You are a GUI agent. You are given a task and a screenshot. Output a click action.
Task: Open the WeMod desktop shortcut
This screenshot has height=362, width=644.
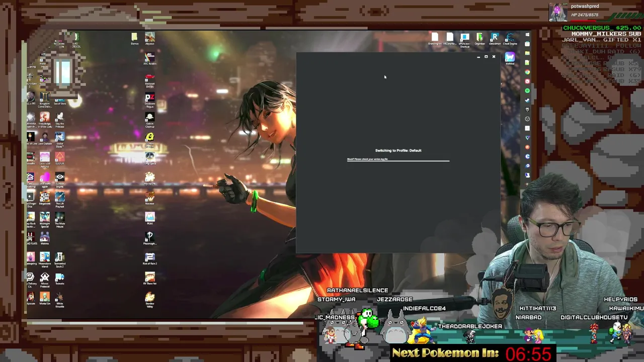(x=510, y=58)
